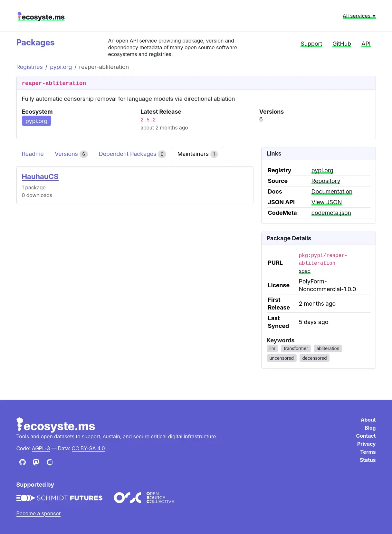Click the transformer keyword tag
Viewport: 392px width, 534px height.
[x=296, y=348]
